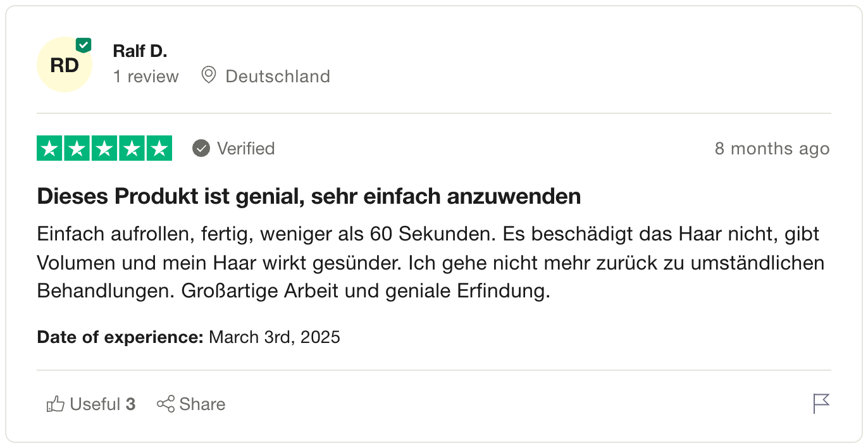Click the third green rating star

[104, 149]
